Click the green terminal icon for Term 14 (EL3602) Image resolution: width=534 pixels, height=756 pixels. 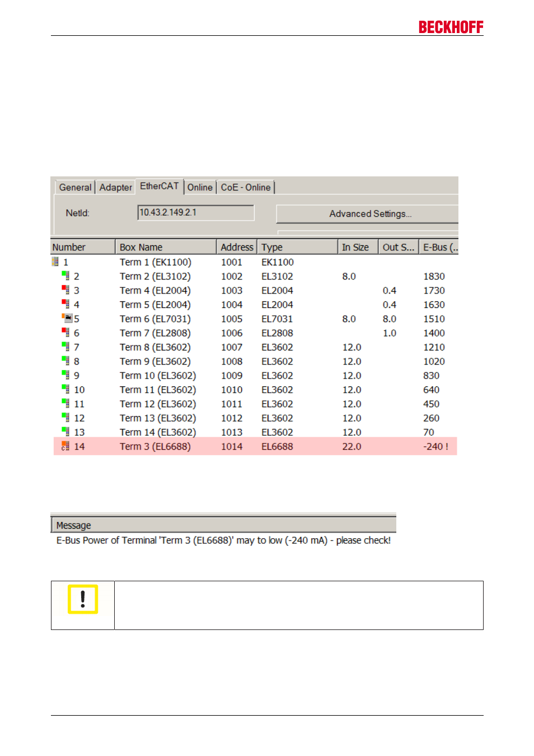65,432
